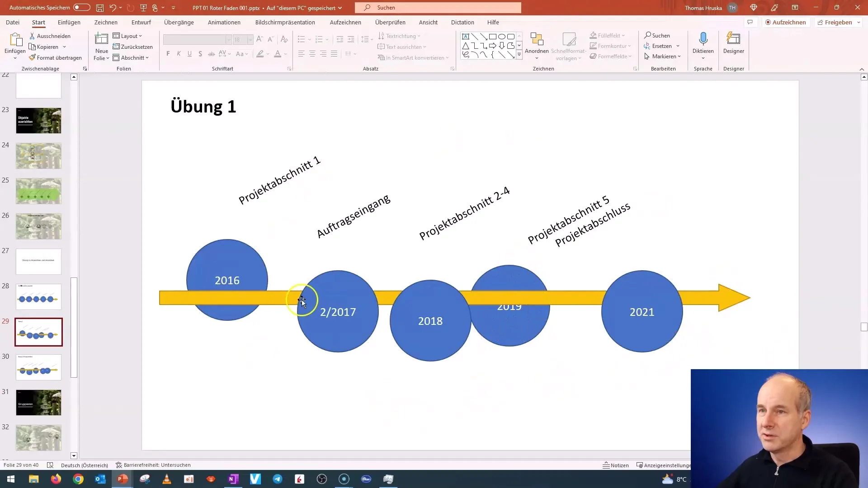Expand the shapes gallery more arrow
This screenshot has height=488, width=868.
pyautogui.click(x=519, y=55)
